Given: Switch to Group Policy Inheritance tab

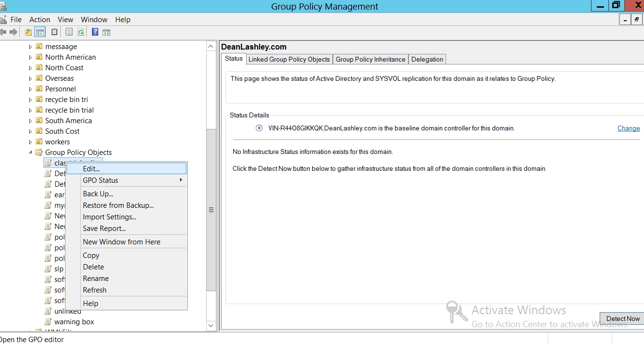Looking at the screenshot, I should point(370,59).
